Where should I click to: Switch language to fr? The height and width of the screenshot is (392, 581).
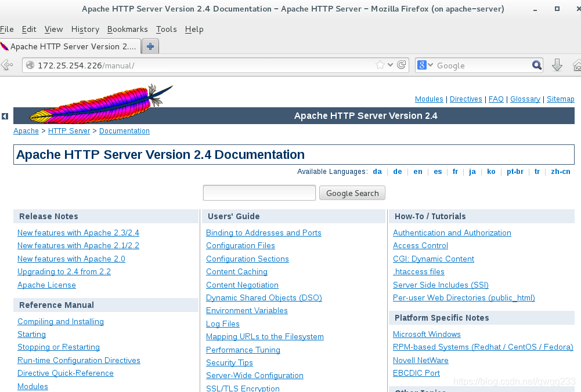tap(456, 172)
